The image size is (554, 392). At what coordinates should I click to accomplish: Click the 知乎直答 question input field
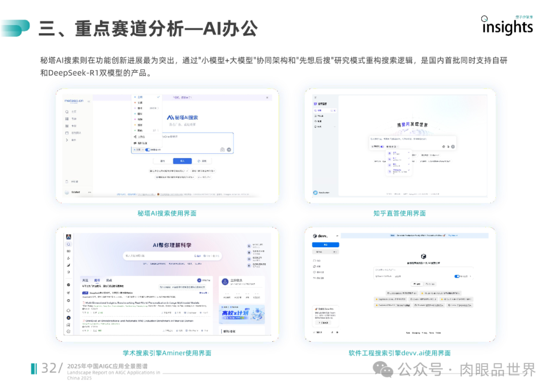point(412,139)
